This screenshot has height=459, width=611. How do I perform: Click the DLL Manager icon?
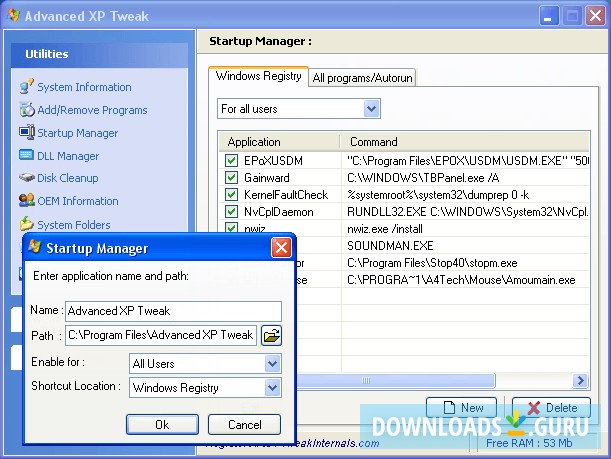tap(26, 155)
